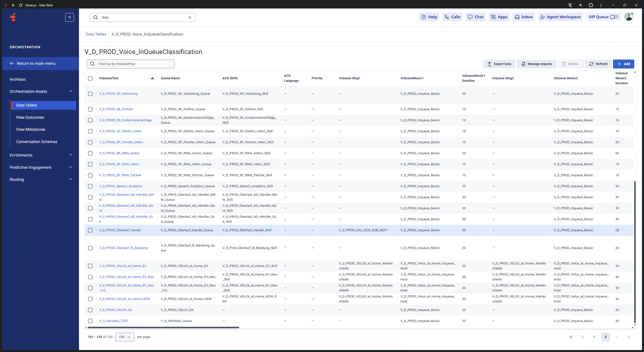
Task: Select all rows checkbox in header
Action: (x=90, y=78)
